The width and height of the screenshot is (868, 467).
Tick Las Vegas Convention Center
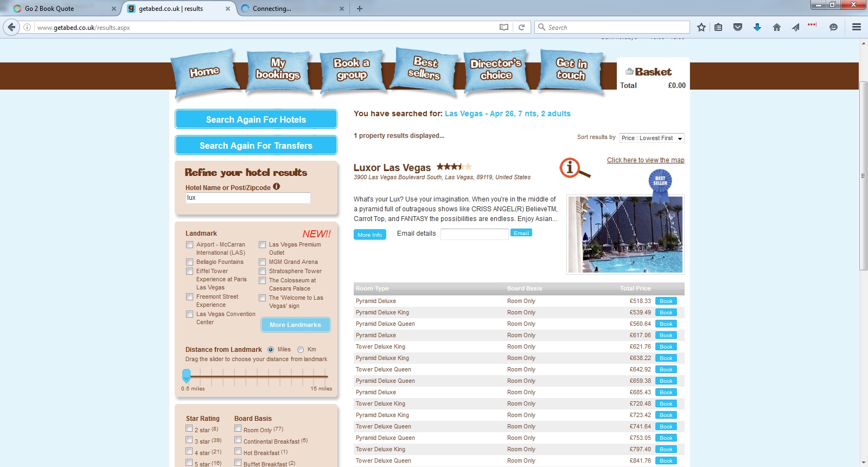tap(189, 314)
